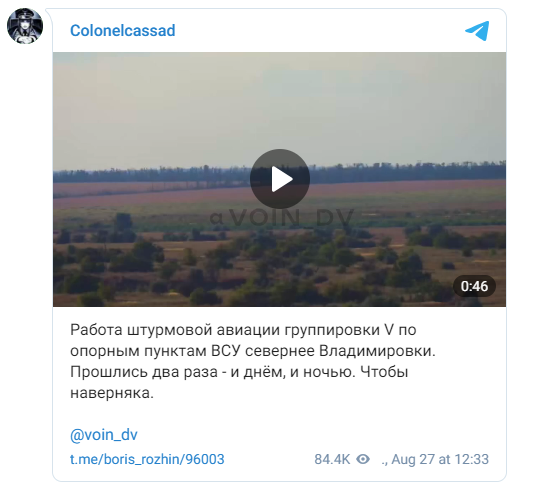Open the Colonelcassad channel name link

[123, 31]
